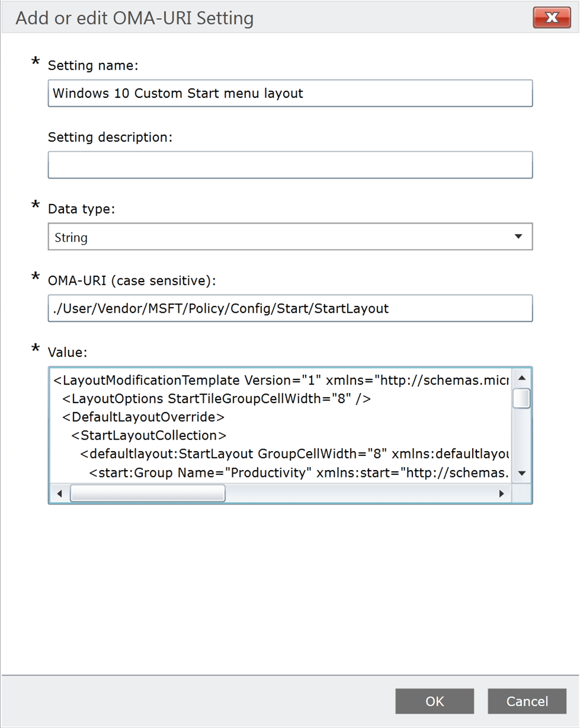580x728 pixels.
Task: Click the vertical scrollbar thumb in Value
Action: coord(521,398)
